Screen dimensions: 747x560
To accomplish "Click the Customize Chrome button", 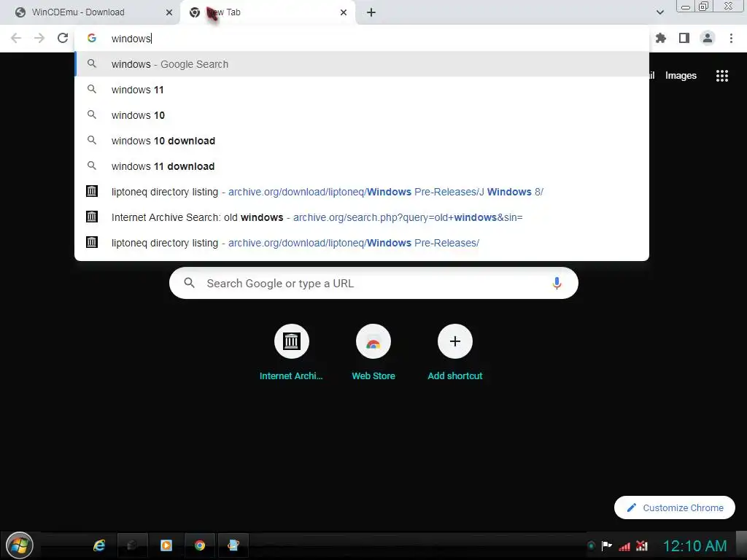I will tap(675, 507).
